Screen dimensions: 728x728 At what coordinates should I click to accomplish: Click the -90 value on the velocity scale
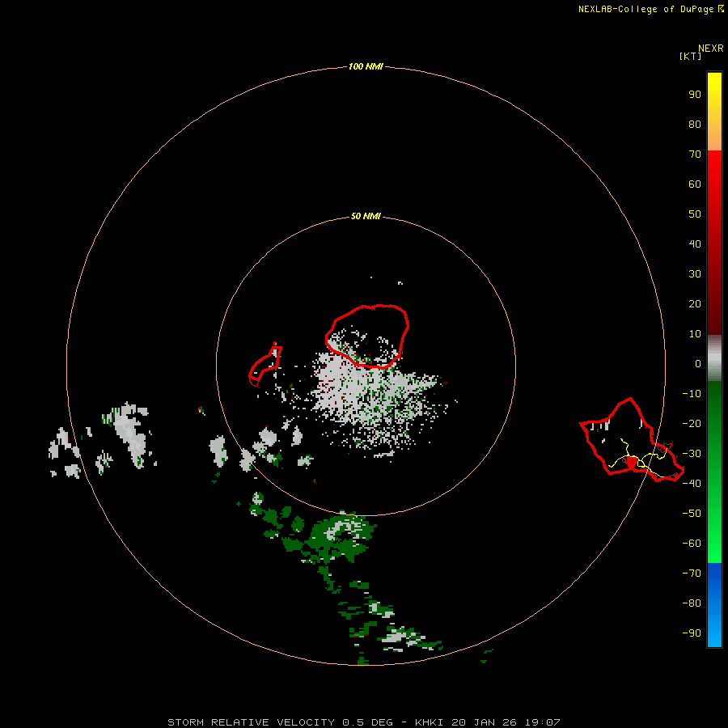coord(692,633)
